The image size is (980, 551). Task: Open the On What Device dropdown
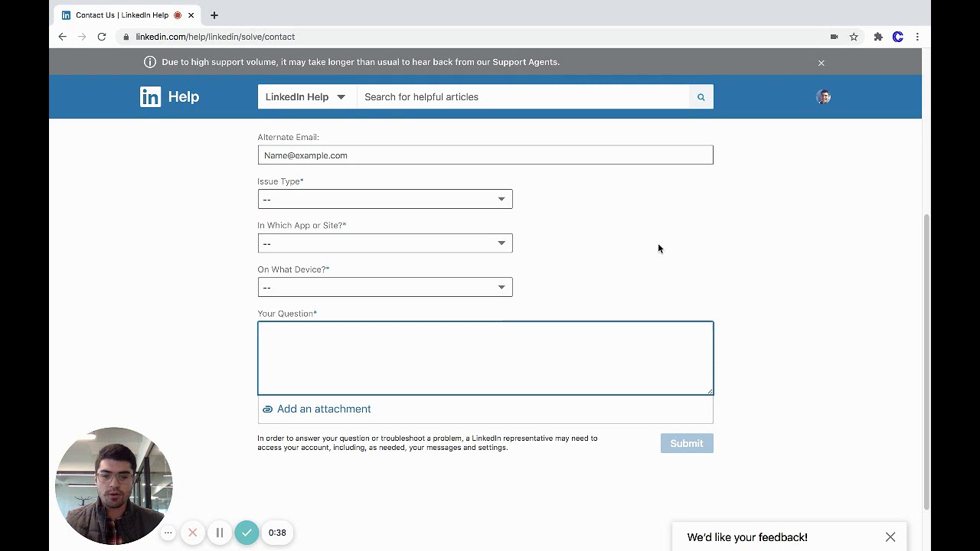point(385,287)
